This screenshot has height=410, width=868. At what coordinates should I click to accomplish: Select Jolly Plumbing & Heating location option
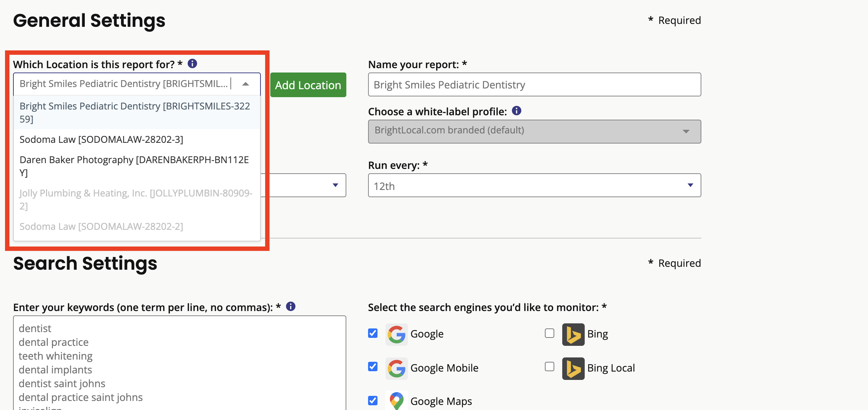pyautogui.click(x=137, y=199)
